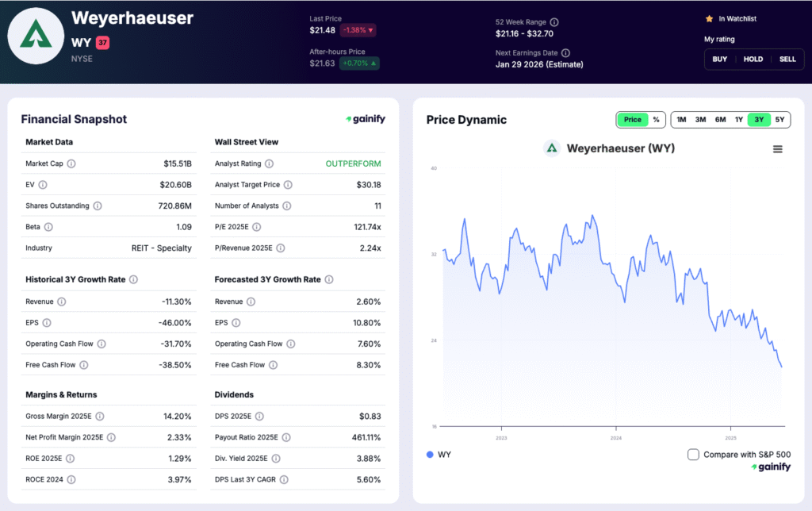Click the BUY rating button
This screenshot has height=511, width=812.
click(719, 59)
